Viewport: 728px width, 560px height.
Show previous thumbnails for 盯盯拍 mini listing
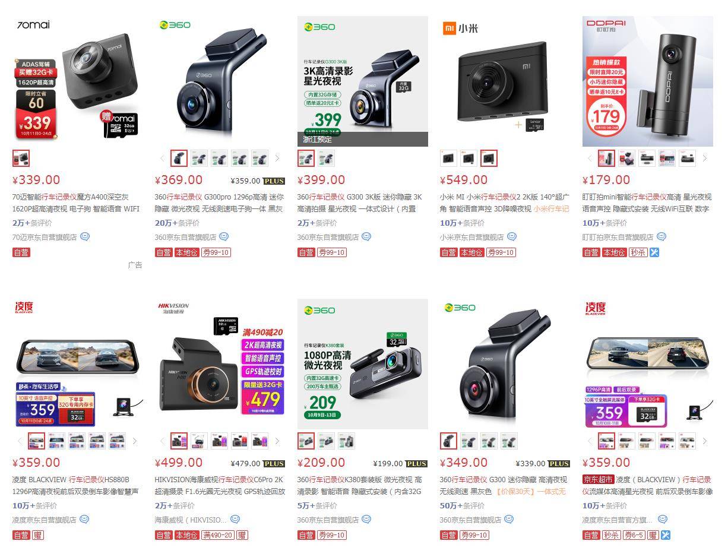pos(589,159)
